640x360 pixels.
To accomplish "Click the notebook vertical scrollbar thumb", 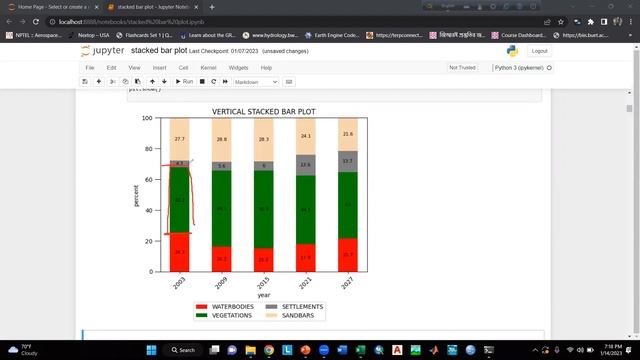I will pyautogui.click(x=629, y=108).
